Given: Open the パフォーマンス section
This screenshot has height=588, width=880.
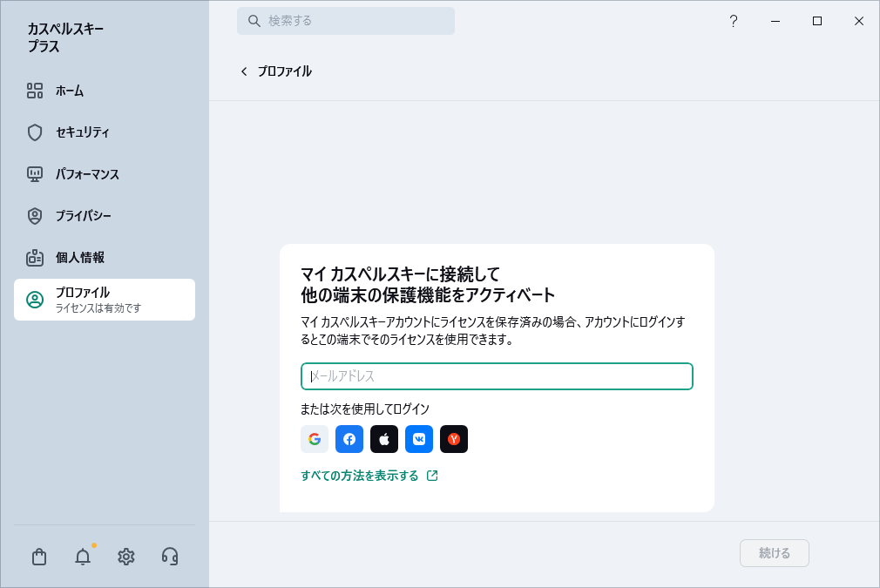Looking at the screenshot, I should tap(87, 174).
